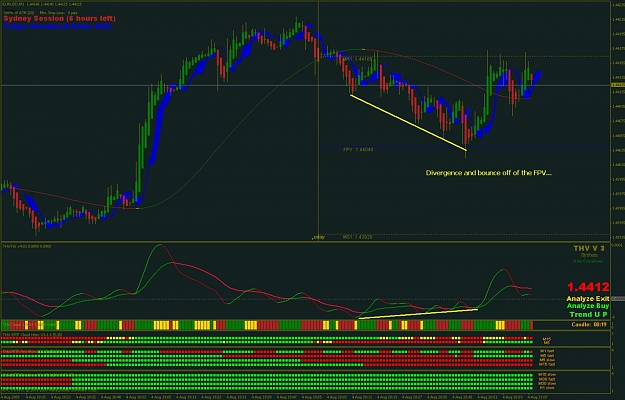The width and height of the screenshot is (625, 400).
Task: Select the yellow divergence trendline on price chart
Action: [x=408, y=122]
